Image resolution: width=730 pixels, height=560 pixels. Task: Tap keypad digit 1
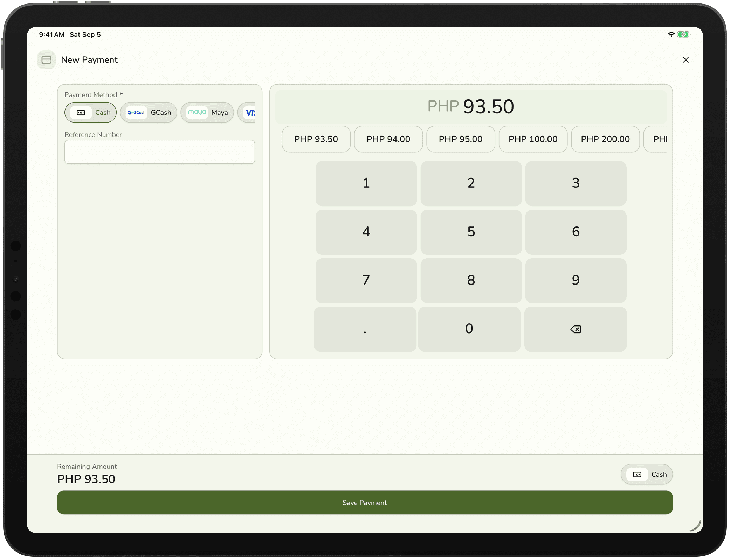[366, 183]
